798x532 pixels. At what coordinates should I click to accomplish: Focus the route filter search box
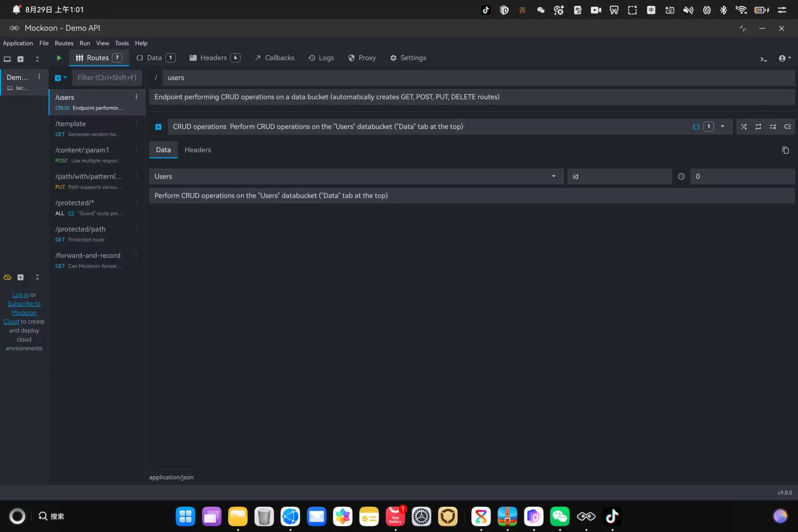point(107,78)
